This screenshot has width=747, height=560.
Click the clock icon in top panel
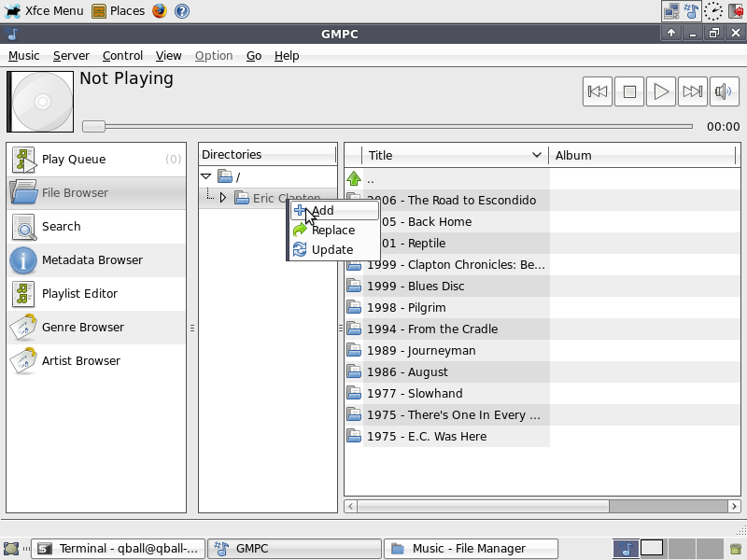click(713, 10)
